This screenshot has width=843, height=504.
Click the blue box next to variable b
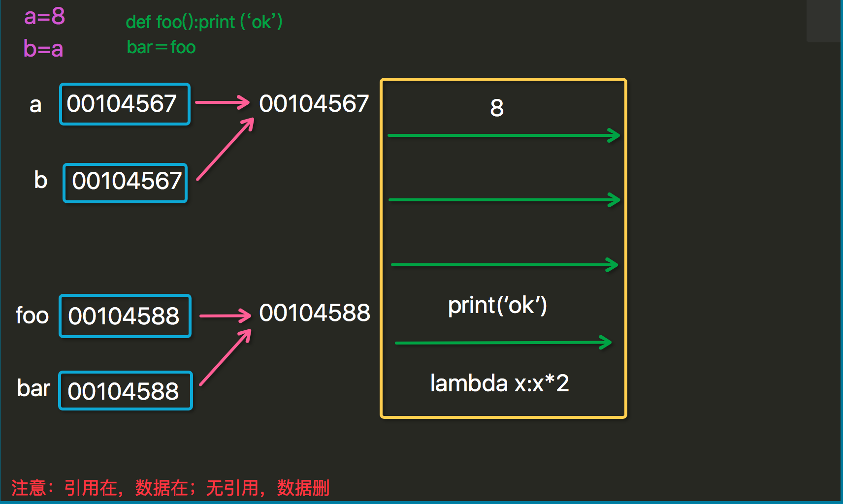(x=125, y=183)
